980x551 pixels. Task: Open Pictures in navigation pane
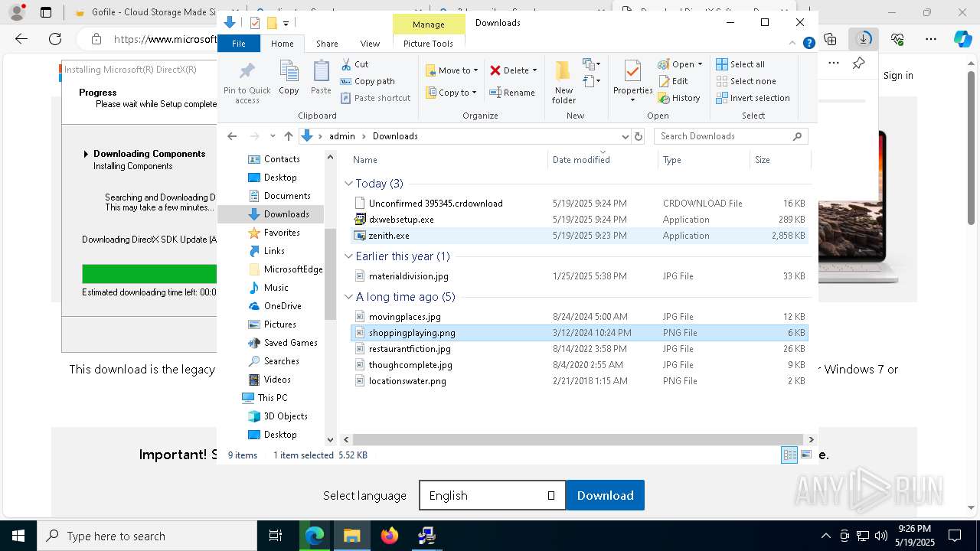tap(279, 324)
